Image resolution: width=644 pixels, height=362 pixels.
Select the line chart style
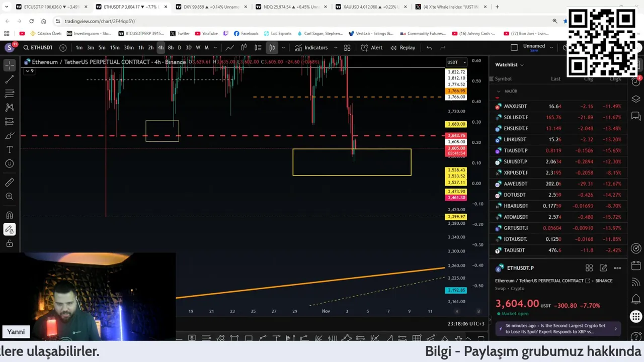pyautogui.click(x=229, y=48)
